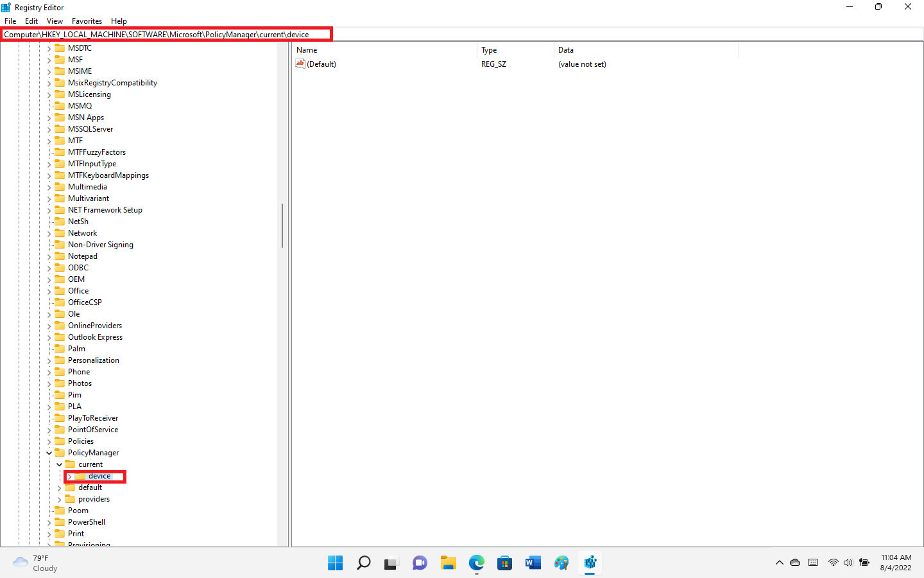The image size is (924, 578).
Task: Select the Outlook Express key
Action: pos(95,337)
